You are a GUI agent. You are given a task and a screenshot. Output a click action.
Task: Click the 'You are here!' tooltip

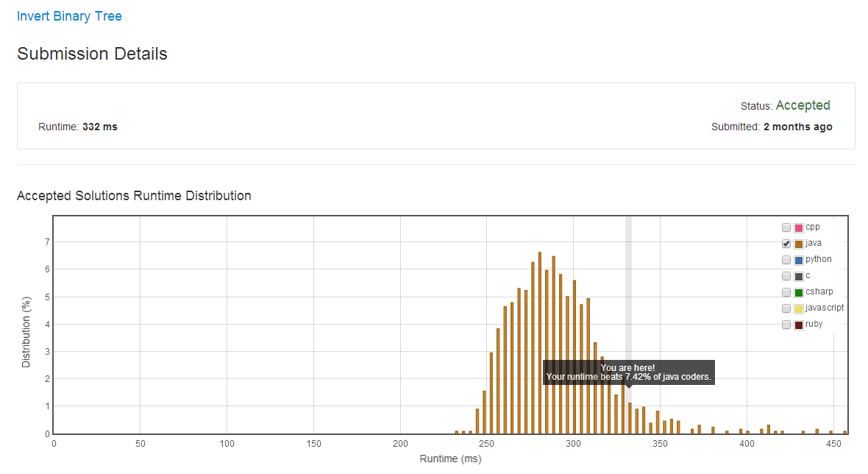(x=628, y=372)
